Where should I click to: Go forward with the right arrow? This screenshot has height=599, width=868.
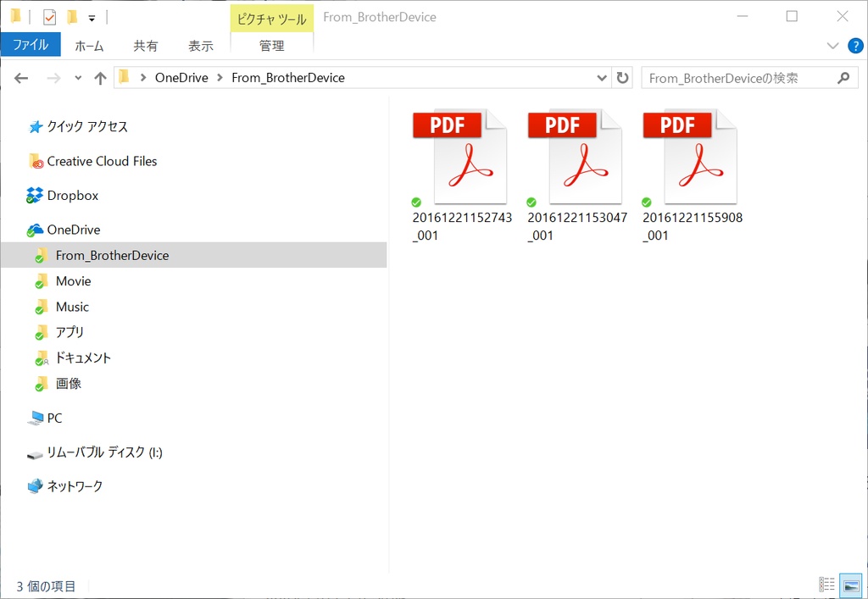pyautogui.click(x=53, y=78)
